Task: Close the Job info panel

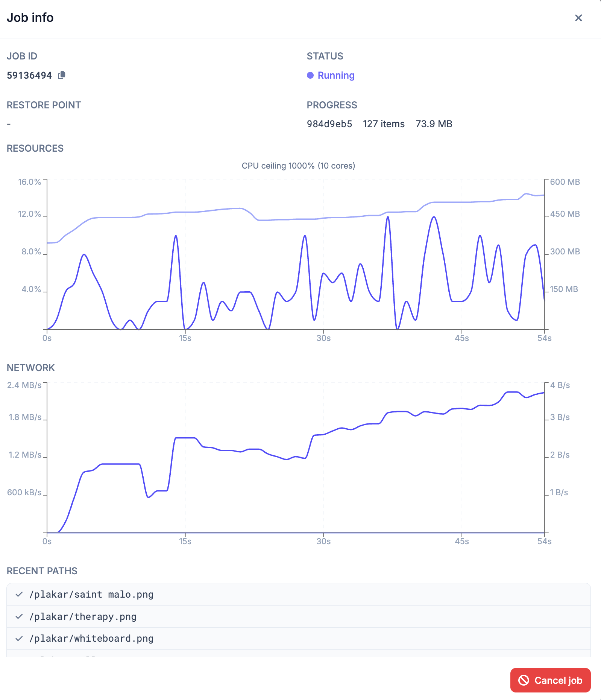Action: (x=578, y=18)
